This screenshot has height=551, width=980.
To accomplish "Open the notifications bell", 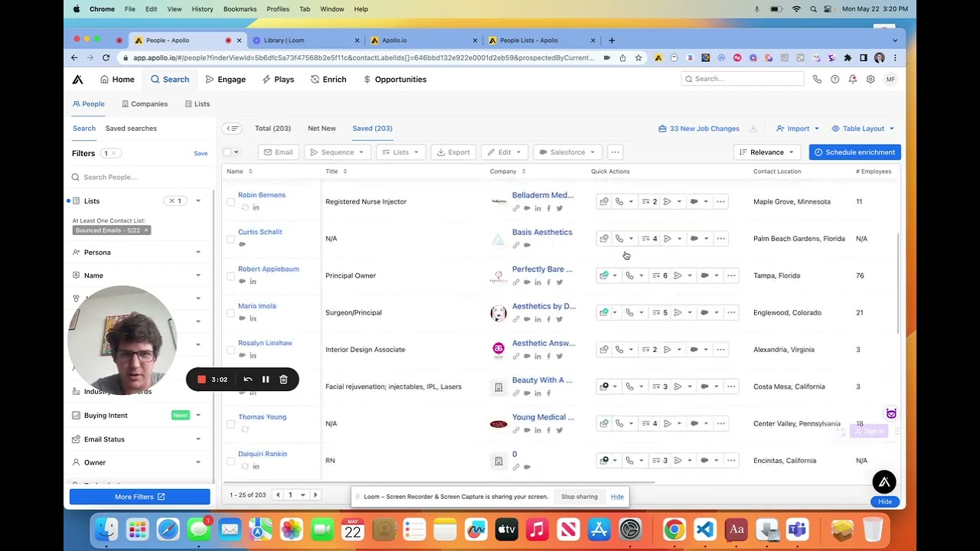I will (852, 80).
